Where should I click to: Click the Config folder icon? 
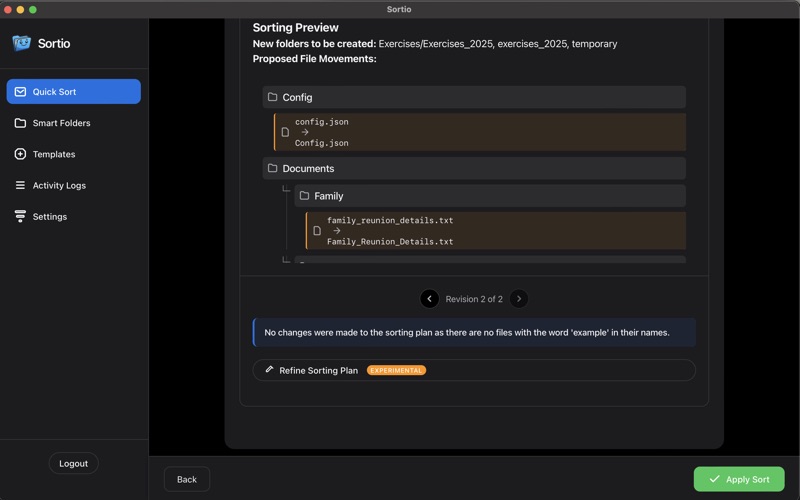coord(272,97)
